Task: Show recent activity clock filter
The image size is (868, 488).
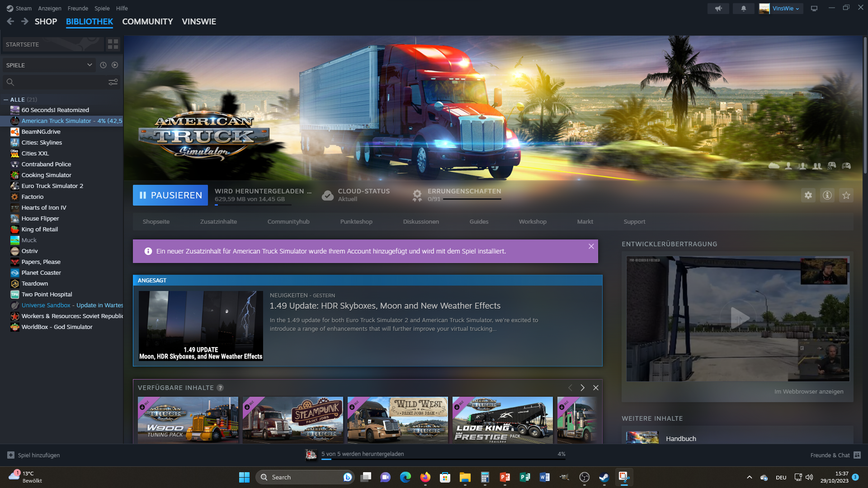Action: tap(103, 65)
